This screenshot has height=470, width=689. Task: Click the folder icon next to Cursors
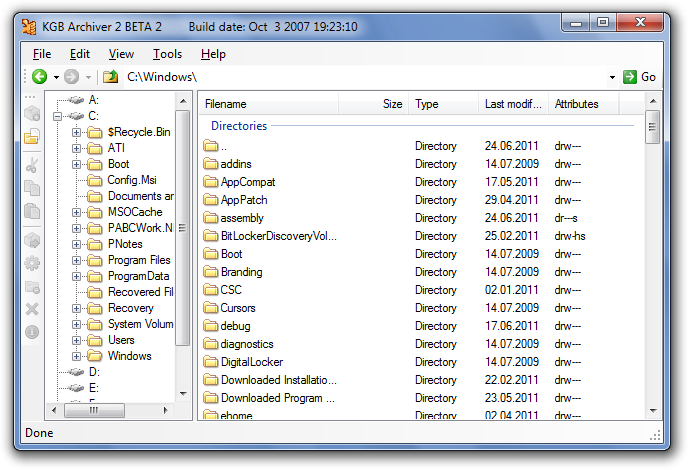point(211,308)
